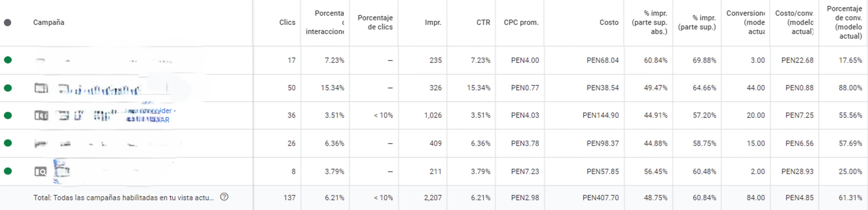Open the sort options on the Costo column header

609,22
